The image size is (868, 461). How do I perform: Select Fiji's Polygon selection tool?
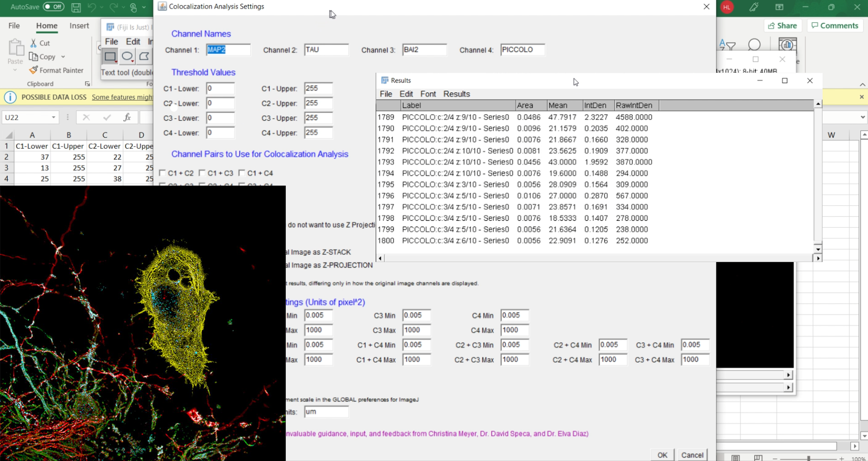point(144,56)
